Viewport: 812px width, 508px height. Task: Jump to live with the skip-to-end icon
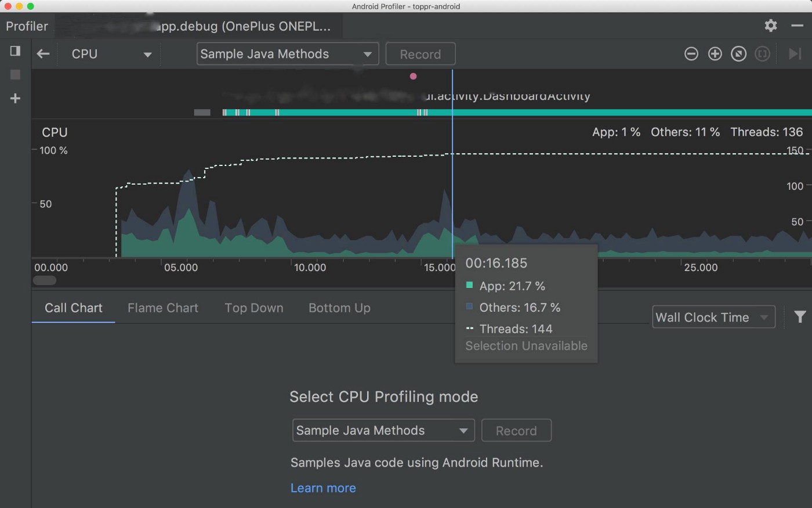pyautogui.click(x=794, y=54)
